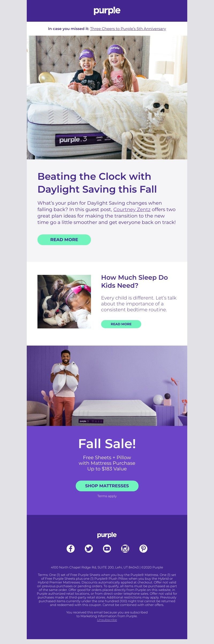Click the Beating the Clock headline

97,183
